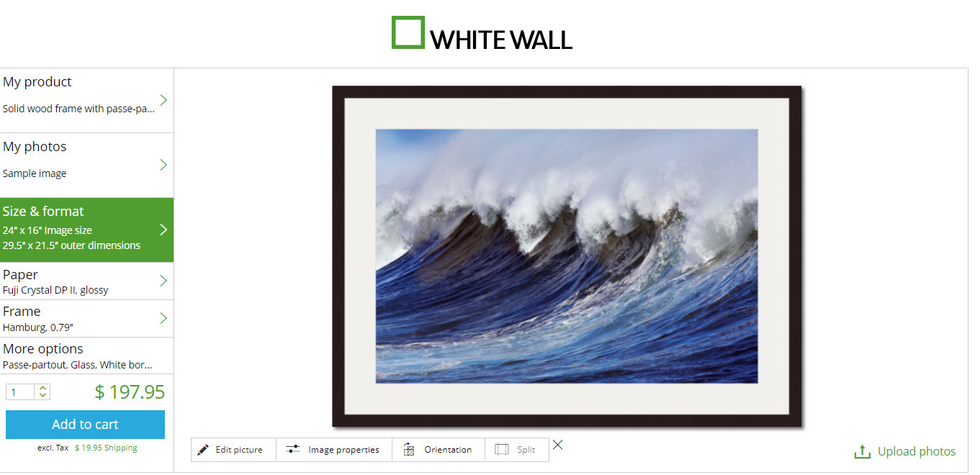Click the 29.5" x 21.5" outer dimensions text

(71, 245)
